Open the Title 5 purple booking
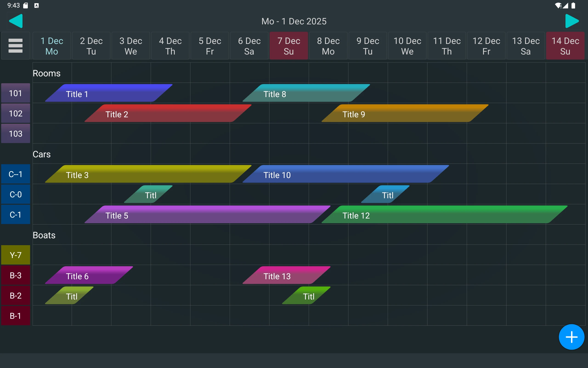Viewport: 588px width, 368px height. pos(207,214)
